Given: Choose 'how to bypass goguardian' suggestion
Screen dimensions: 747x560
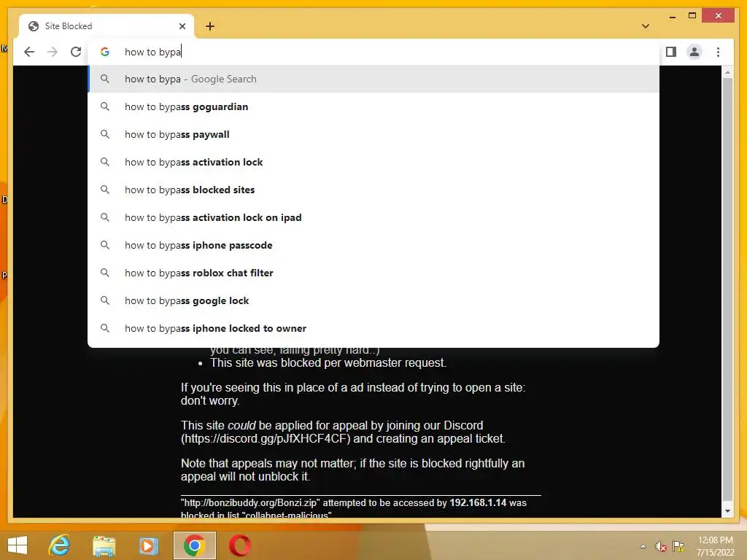Looking at the screenshot, I should (x=373, y=106).
